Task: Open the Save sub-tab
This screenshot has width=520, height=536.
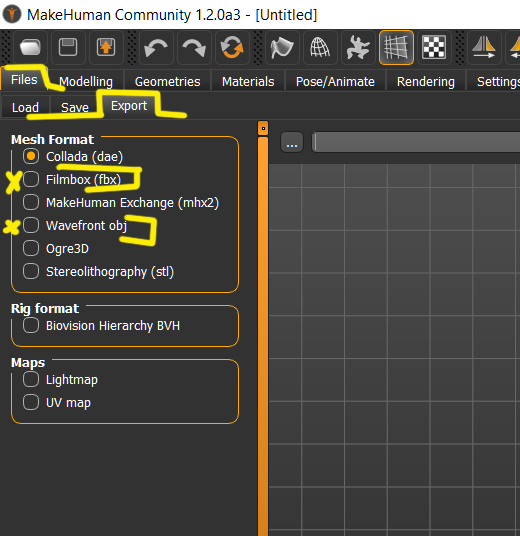Action: point(75,107)
